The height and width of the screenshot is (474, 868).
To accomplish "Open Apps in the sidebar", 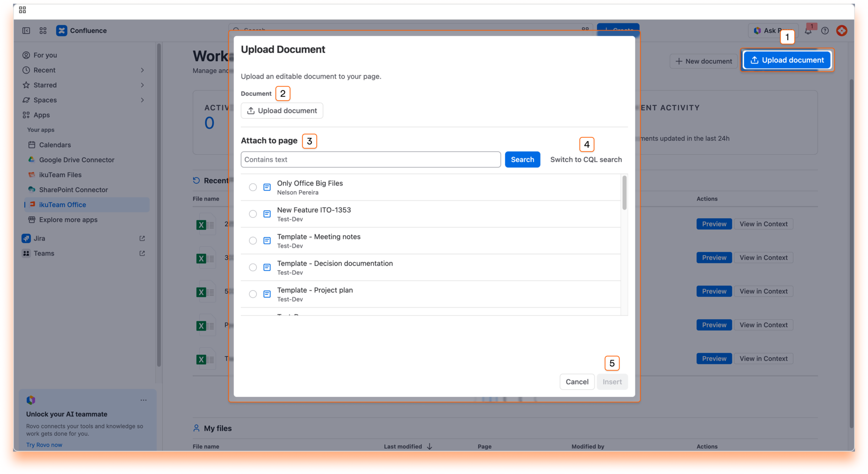I will tap(42, 115).
